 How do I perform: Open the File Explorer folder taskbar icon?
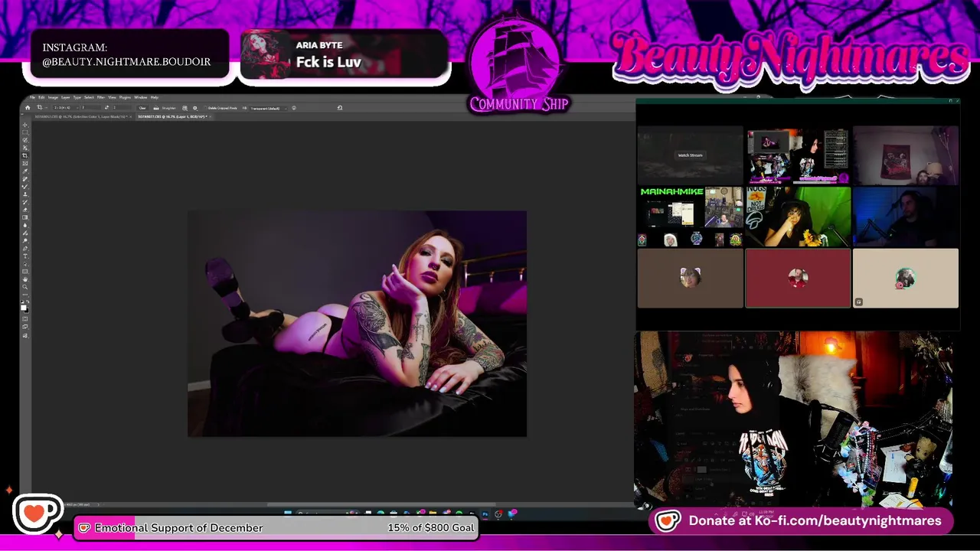point(433,513)
